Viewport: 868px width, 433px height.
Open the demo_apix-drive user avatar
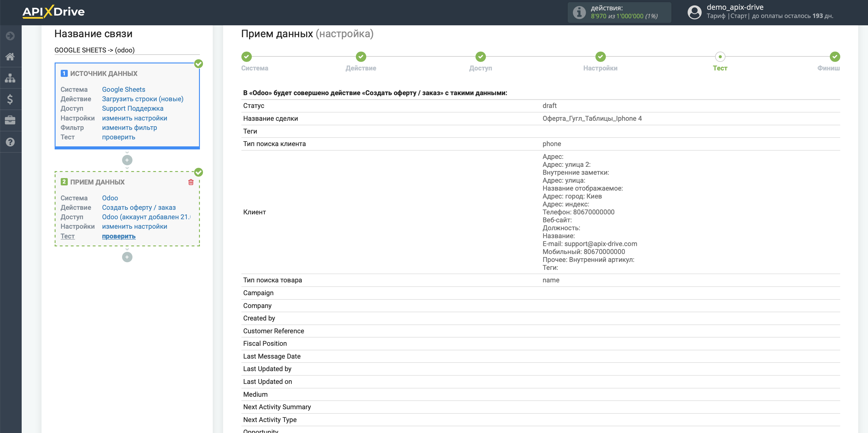[x=694, y=12]
